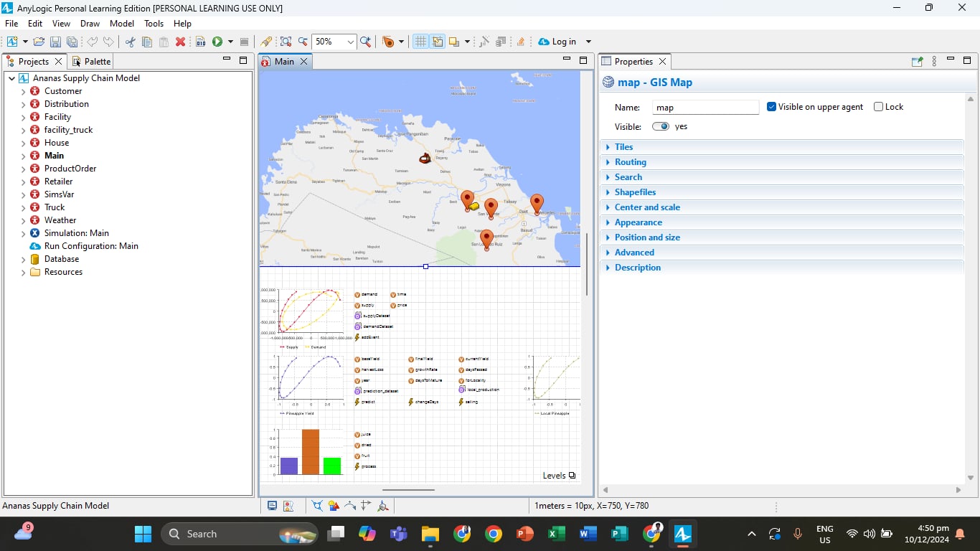Click the red Delete icon
This screenshot has width=980, height=551.
click(x=181, y=42)
